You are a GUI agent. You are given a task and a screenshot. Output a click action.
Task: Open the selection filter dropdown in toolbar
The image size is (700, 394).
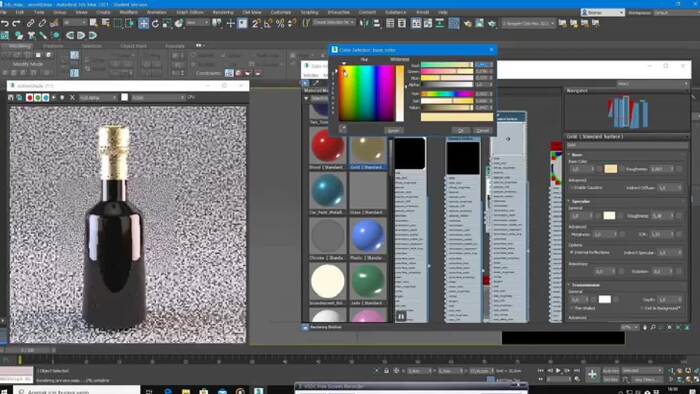coord(75,22)
